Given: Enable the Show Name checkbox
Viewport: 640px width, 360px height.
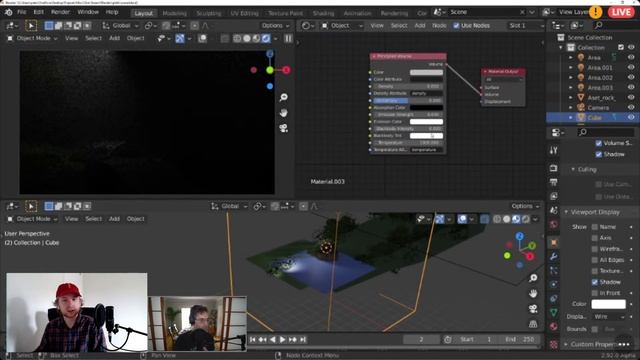Looking at the screenshot, I should click(595, 227).
